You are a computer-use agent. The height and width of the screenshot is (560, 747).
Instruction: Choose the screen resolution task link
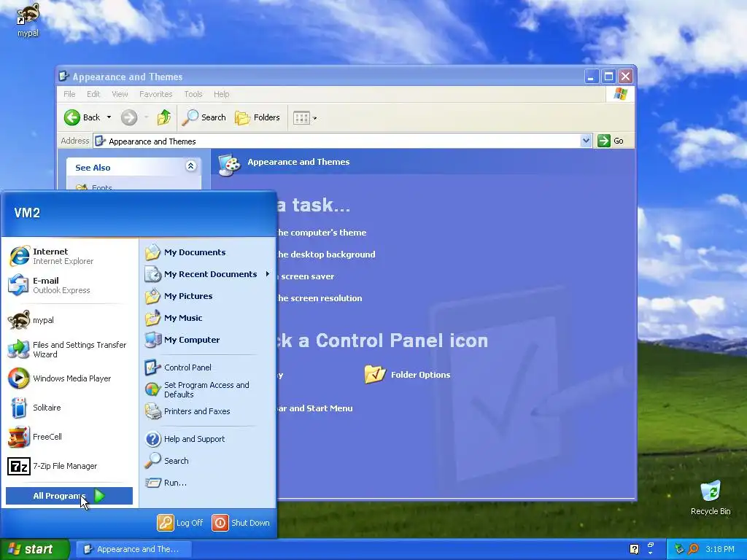tap(320, 298)
